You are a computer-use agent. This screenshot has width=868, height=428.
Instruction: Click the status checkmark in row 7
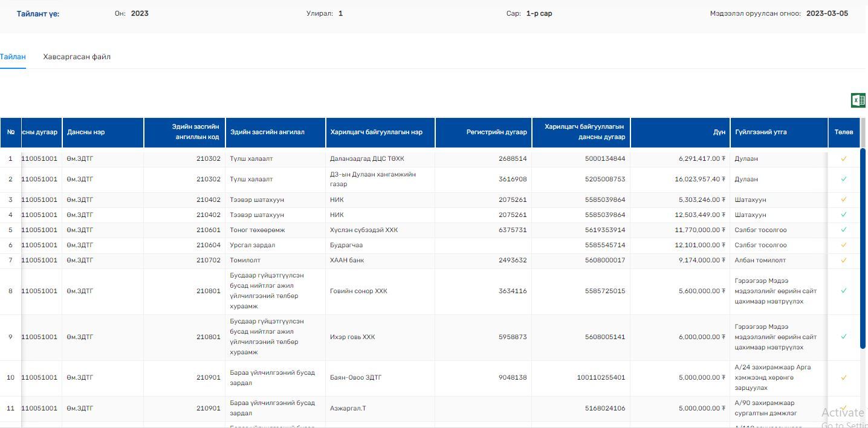(x=844, y=260)
